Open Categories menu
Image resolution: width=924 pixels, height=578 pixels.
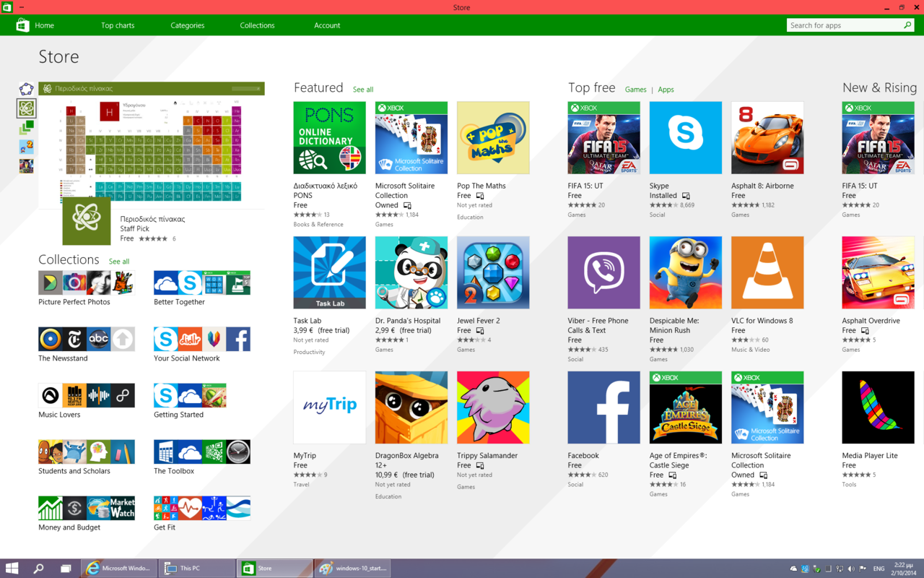pos(188,25)
